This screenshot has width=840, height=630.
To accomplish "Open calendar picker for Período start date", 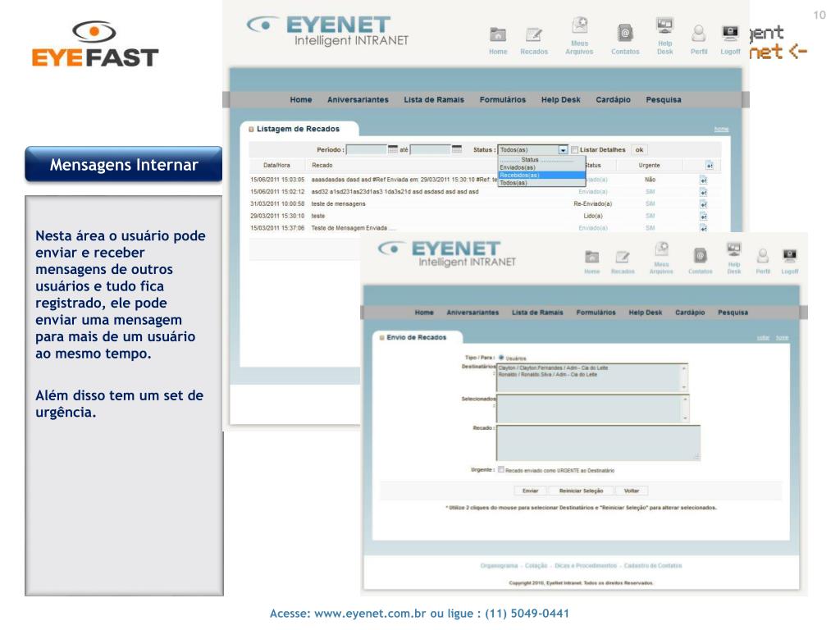I will tap(393, 149).
